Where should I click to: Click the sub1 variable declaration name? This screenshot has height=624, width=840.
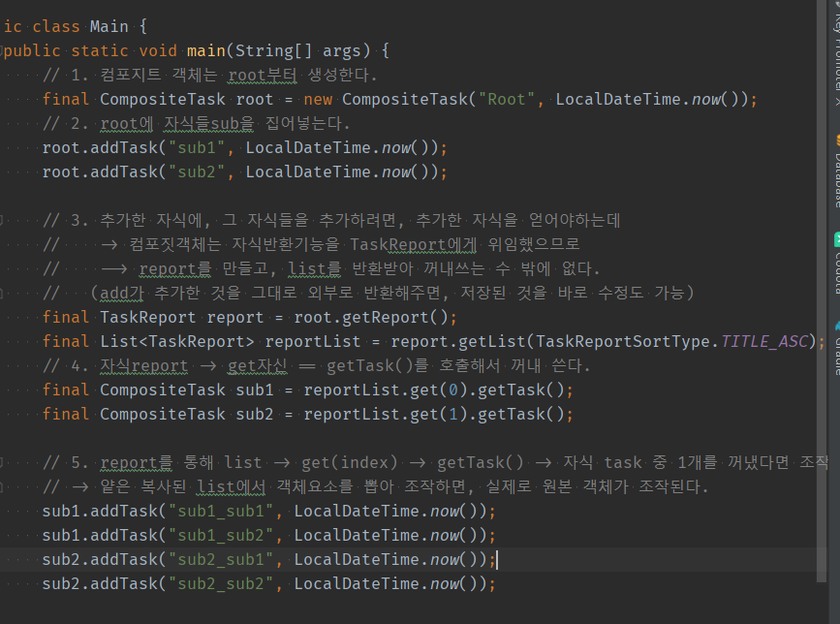click(255, 390)
